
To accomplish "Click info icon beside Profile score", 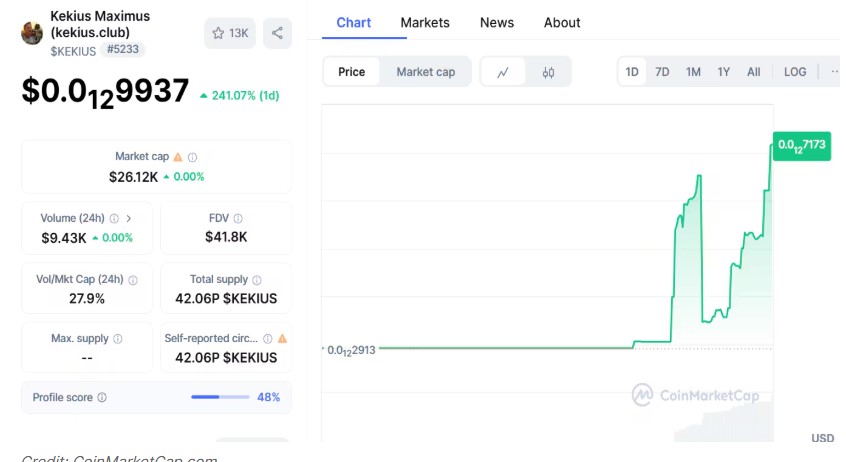I will pyautogui.click(x=102, y=397).
